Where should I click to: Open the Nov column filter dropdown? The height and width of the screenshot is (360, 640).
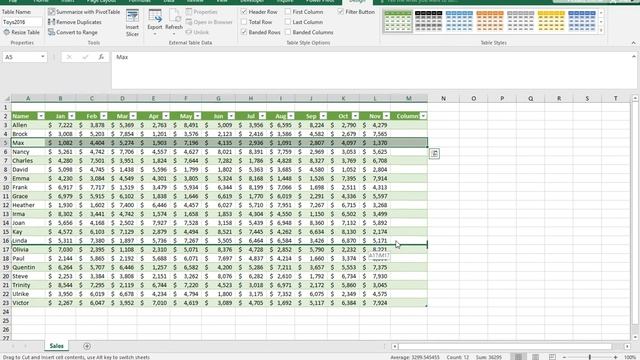click(387, 116)
